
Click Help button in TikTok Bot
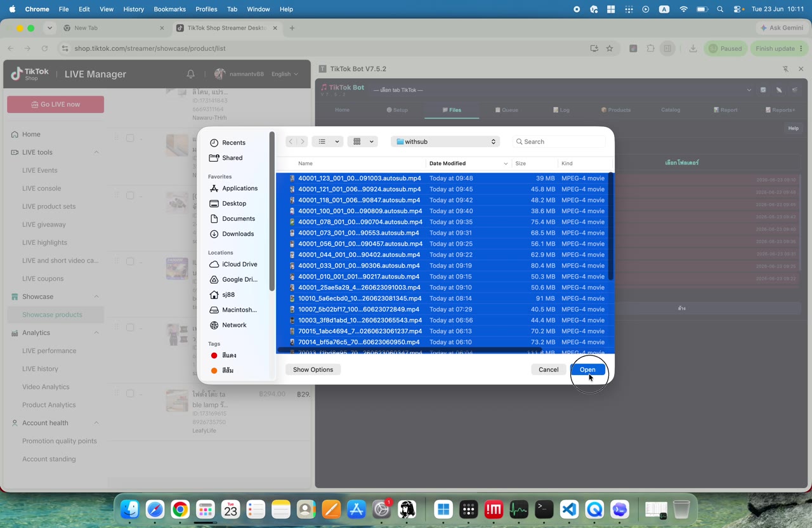pyautogui.click(x=793, y=128)
